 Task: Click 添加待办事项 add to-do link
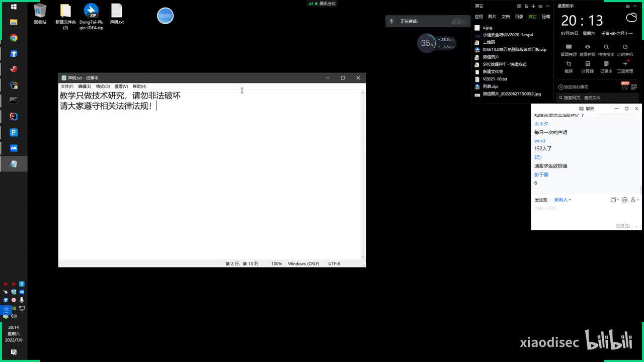pos(573,87)
